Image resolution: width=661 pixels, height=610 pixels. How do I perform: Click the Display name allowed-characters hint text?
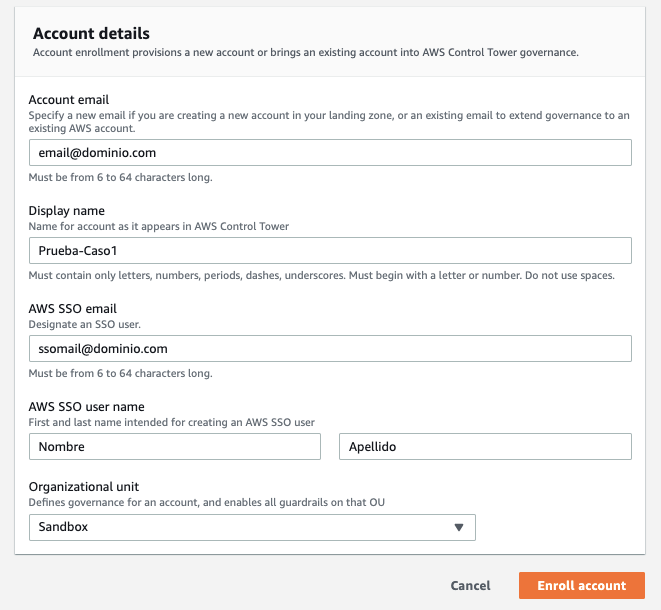pos(320,275)
